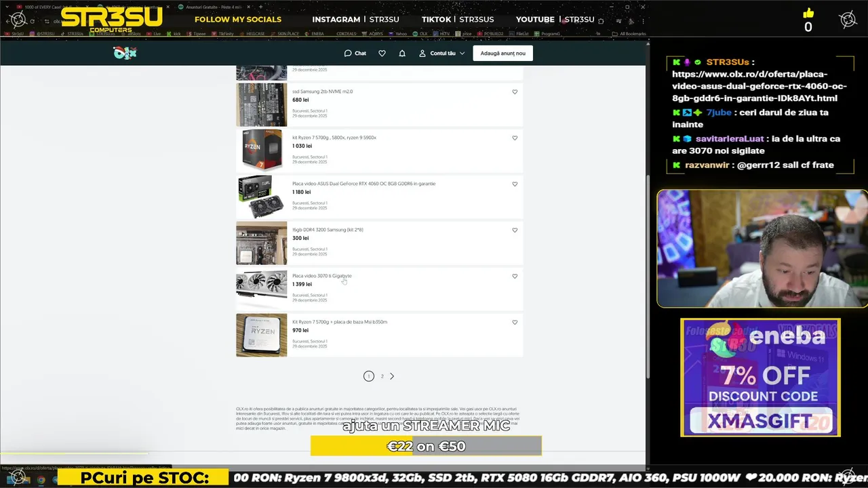Click the '€22 on €50' donation progress bar
This screenshot has height=488, width=868.
426,446
